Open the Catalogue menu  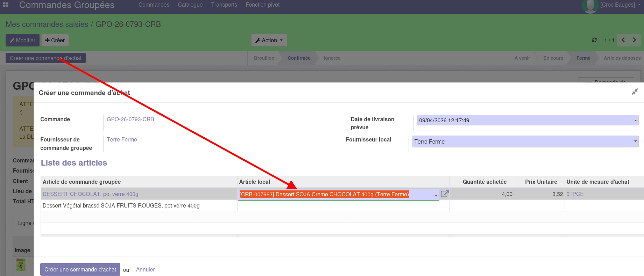190,5
